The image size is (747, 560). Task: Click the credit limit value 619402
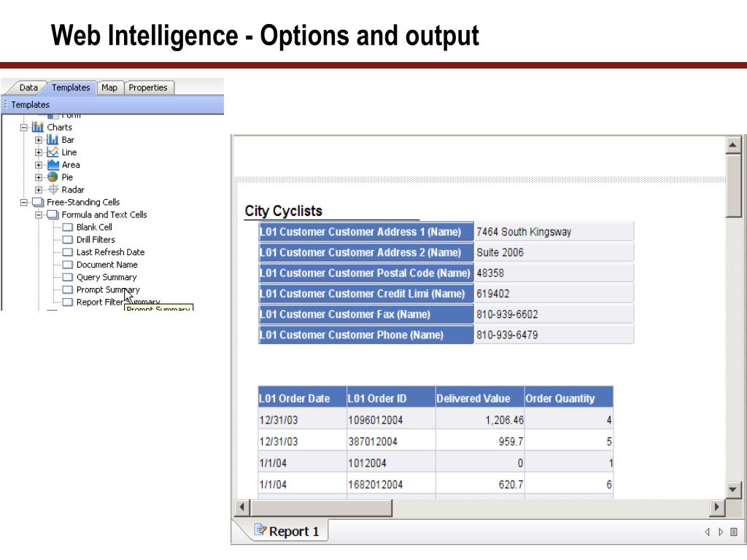click(554, 294)
